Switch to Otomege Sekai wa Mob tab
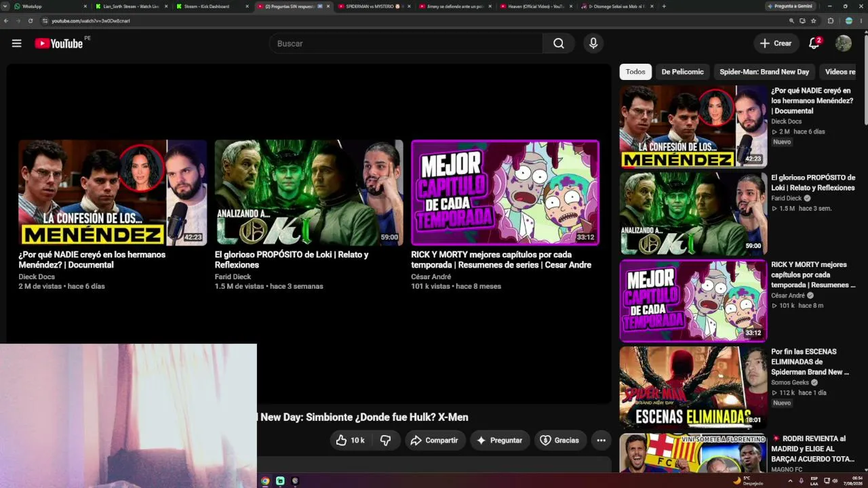Viewport: 868px width, 488px height. point(617,6)
